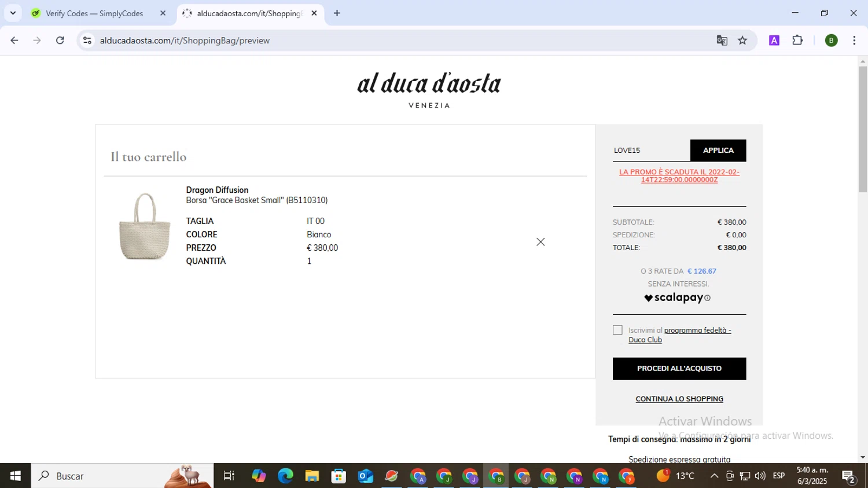868x488 pixels.
Task: Close the alducadaosta shopping bag tab
Action: [314, 13]
